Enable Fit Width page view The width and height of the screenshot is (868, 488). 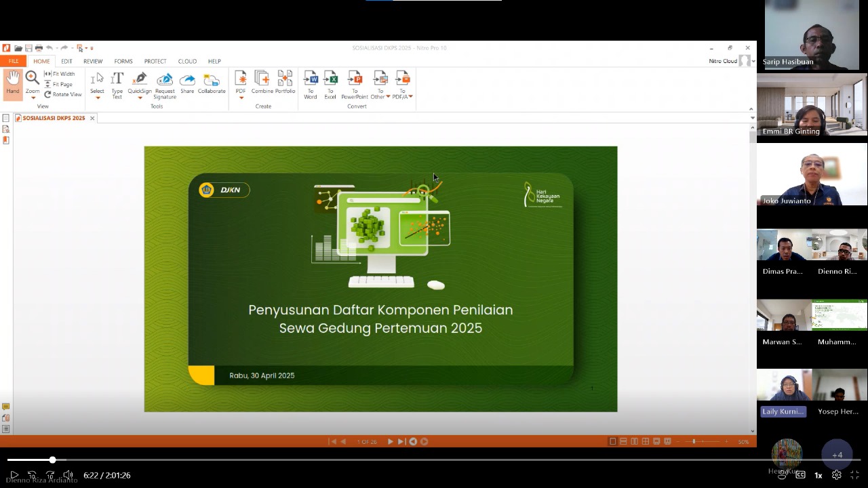(x=60, y=74)
